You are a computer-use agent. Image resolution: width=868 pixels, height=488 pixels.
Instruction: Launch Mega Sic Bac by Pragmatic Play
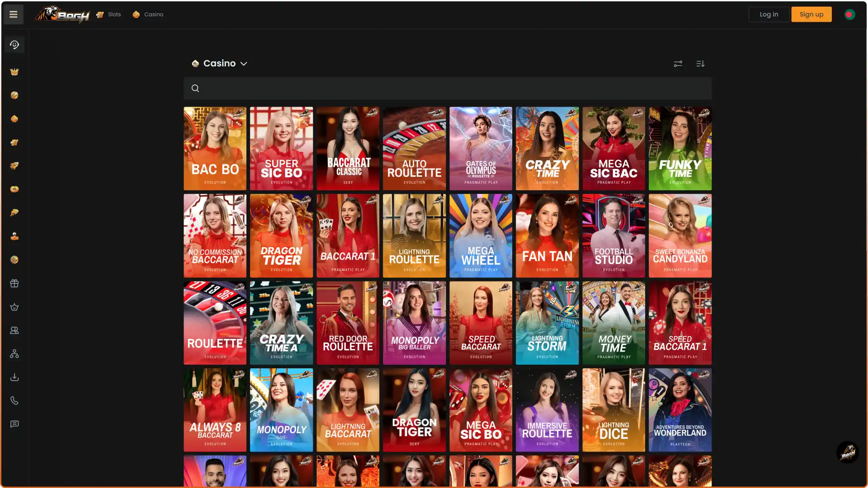(614, 149)
